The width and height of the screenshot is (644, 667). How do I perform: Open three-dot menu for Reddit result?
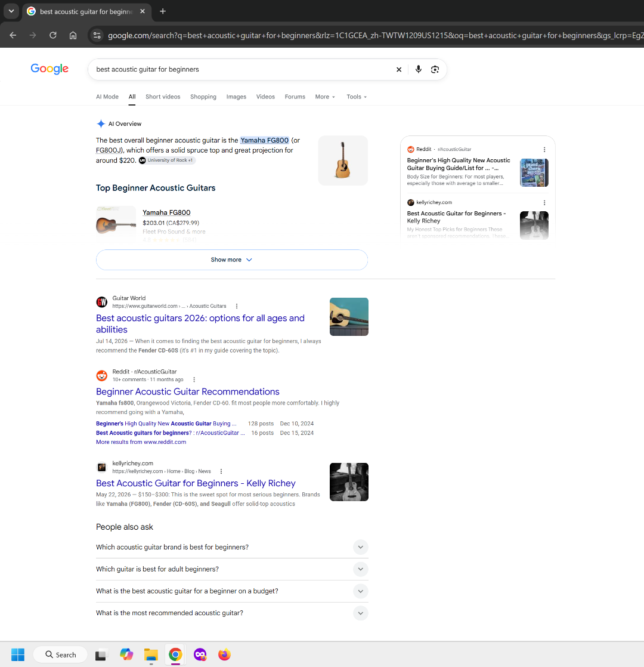click(x=194, y=379)
